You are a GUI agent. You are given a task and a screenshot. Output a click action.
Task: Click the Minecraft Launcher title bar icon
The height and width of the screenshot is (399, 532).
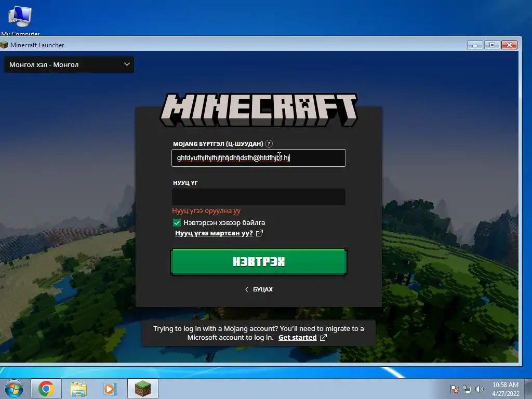click(4, 45)
